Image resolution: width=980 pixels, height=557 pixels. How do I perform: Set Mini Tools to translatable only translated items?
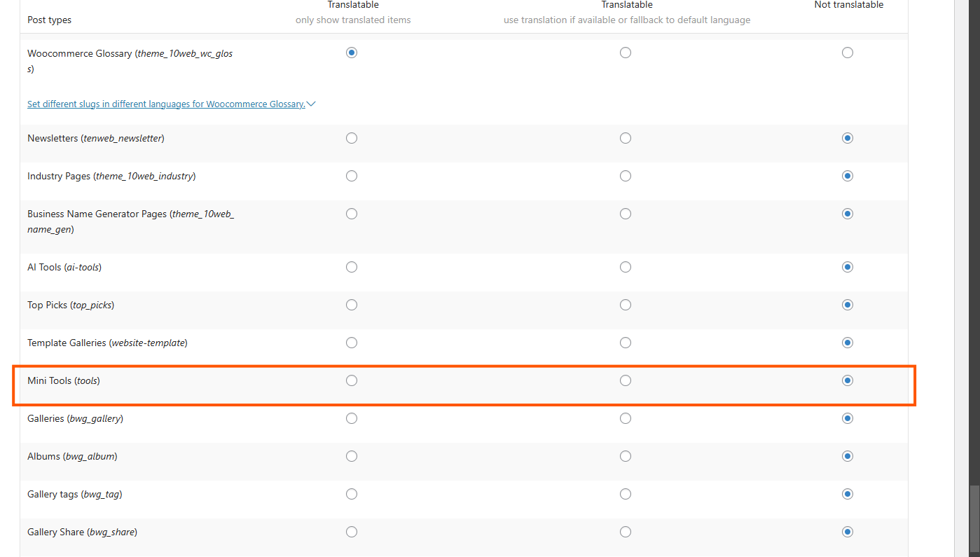352,380
